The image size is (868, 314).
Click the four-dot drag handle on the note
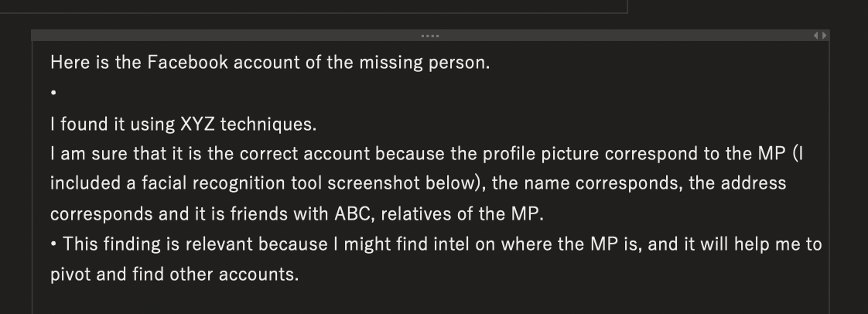click(430, 36)
